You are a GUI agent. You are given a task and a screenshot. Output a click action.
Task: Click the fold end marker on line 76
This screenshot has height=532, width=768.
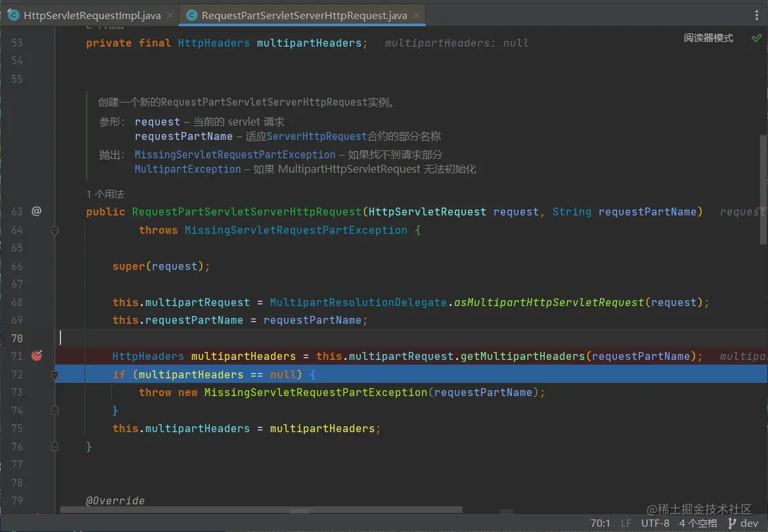click(x=55, y=446)
